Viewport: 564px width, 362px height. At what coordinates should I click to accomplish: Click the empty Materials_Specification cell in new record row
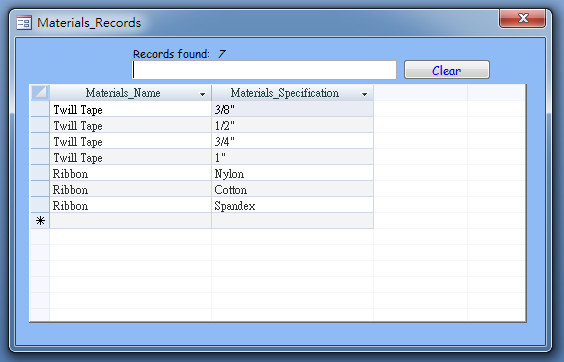(292, 221)
